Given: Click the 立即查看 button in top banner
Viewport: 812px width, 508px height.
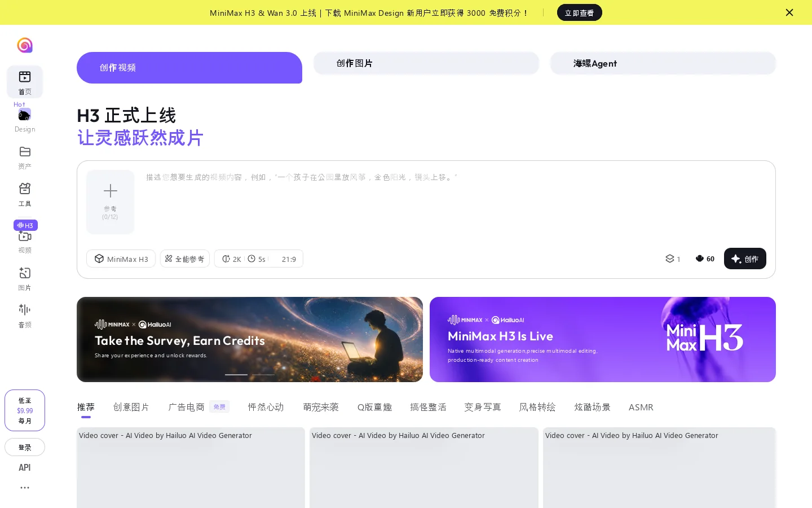Looking at the screenshot, I should [580, 12].
